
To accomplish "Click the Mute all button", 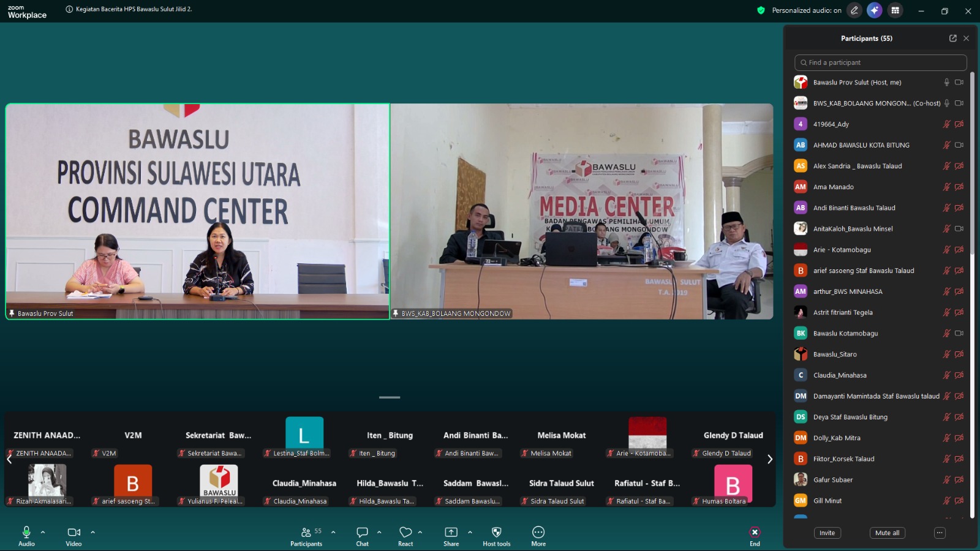I will [x=887, y=533].
